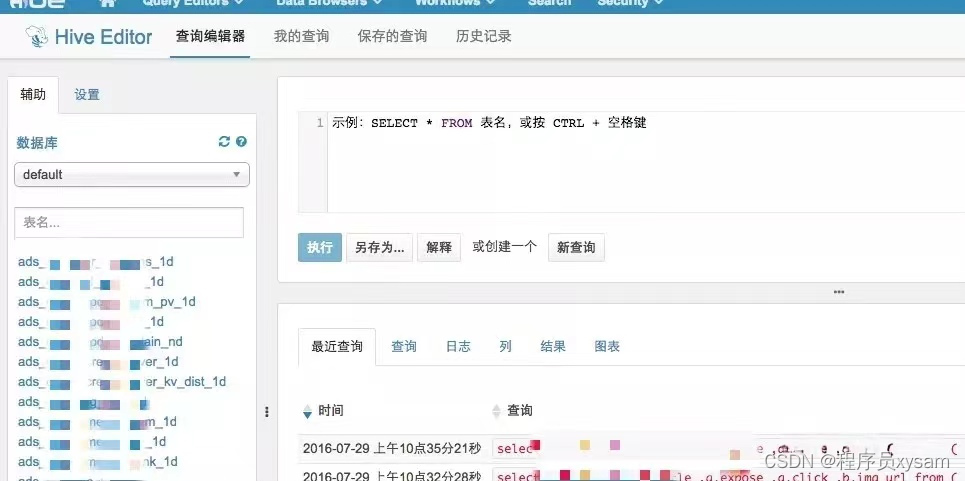
Task: Switch to the 日志 tab
Action: (x=458, y=347)
